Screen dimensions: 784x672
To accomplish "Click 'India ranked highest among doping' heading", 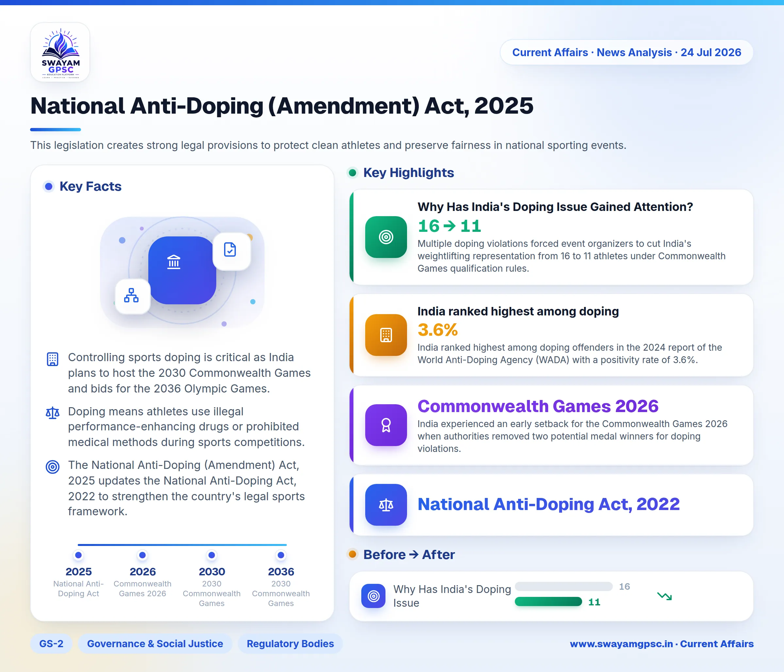I will coord(518,311).
